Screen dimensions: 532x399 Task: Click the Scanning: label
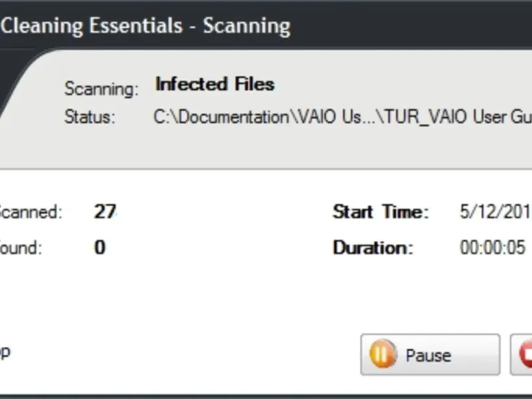tap(102, 89)
